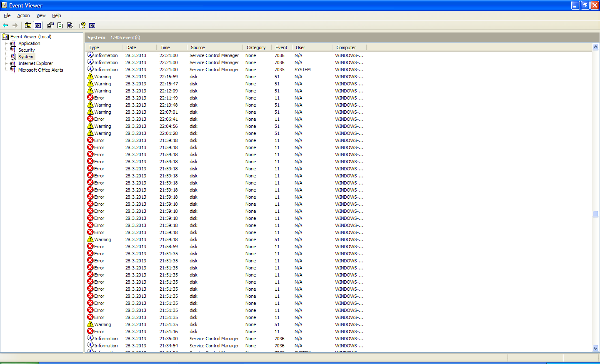Click the Back arrow toolbar icon

coord(5,25)
